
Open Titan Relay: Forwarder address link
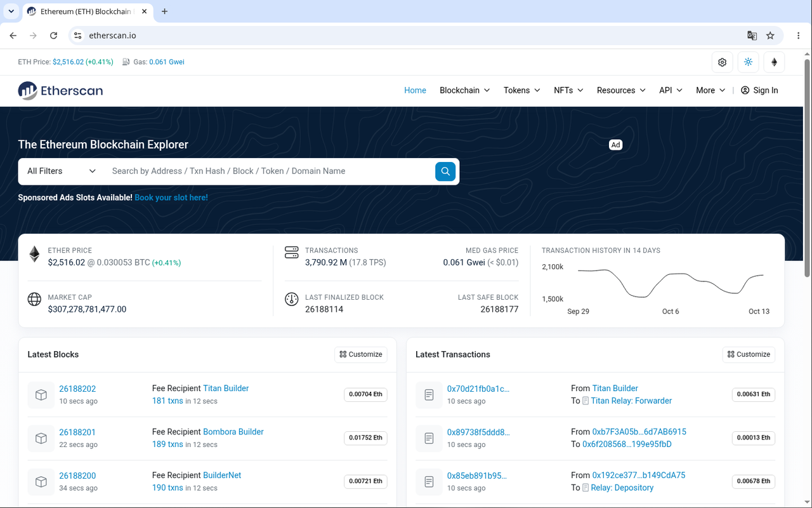(x=631, y=401)
